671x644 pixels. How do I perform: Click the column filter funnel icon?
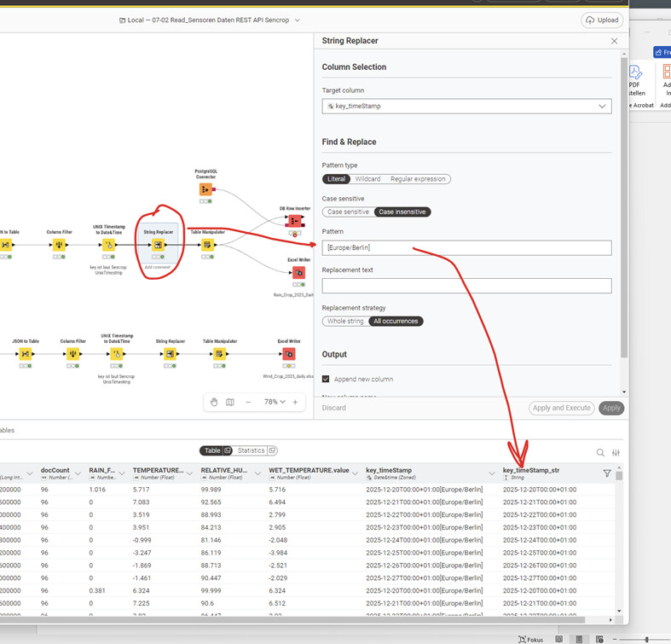[607, 473]
